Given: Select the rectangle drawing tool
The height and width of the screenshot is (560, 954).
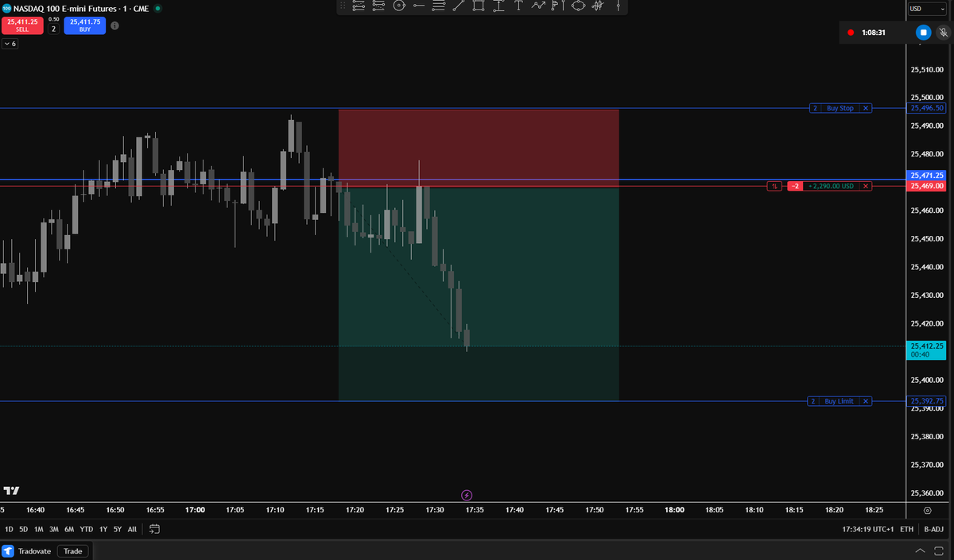Looking at the screenshot, I should (x=479, y=6).
